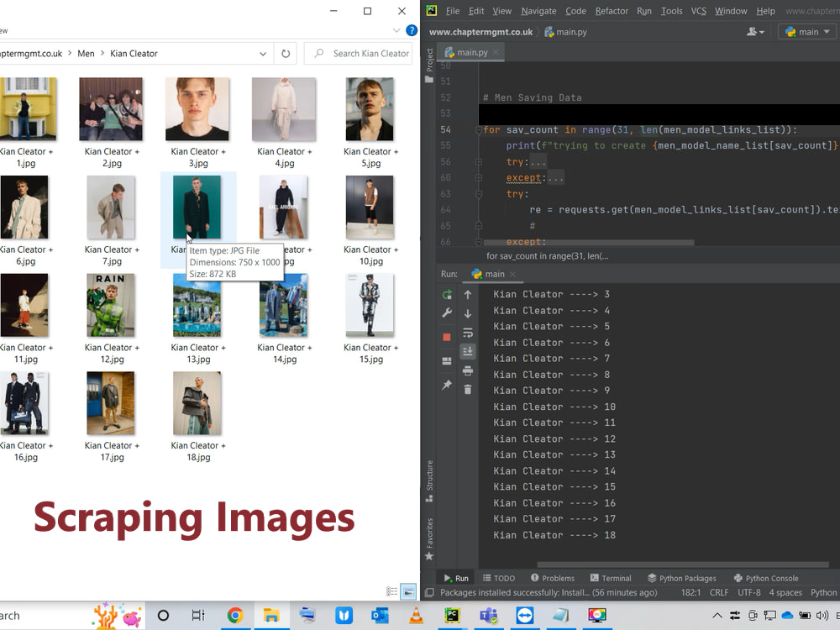The width and height of the screenshot is (840, 630).
Task: Open run configuration wrench icon
Action: tap(447, 312)
